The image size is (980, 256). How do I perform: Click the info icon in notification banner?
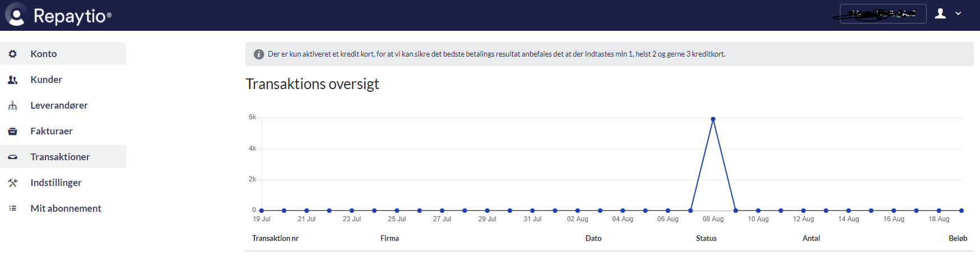point(258,54)
